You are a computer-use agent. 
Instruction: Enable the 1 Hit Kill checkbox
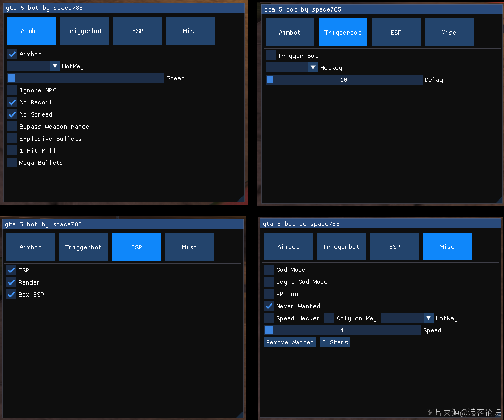pyautogui.click(x=13, y=150)
